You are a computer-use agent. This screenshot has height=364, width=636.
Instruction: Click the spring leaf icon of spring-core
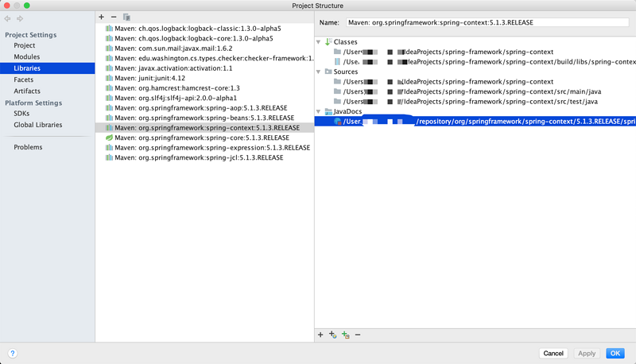109,137
